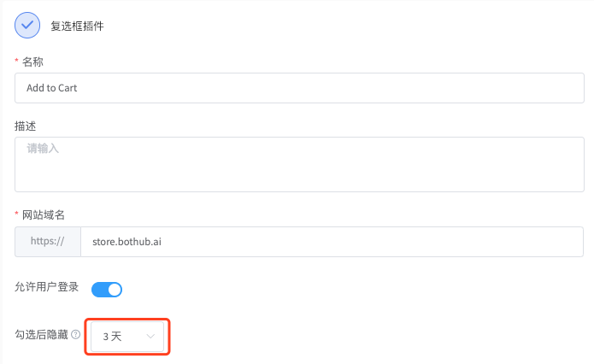The image size is (594, 364).
Task: Focus the 名称 field containing Add to Cart
Action: click(x=299, y=88)
